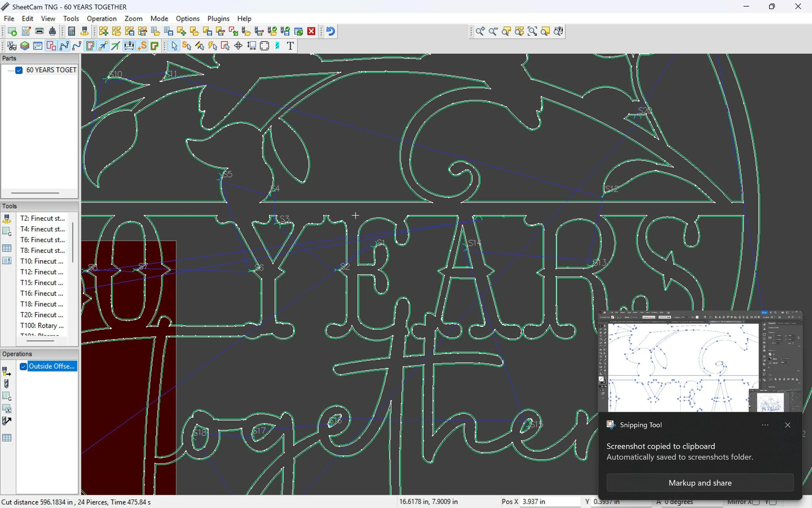Image resolution: width=812 pixels, height=508 pixels.
Task: Disable the Outside Offset operation checkbox
Action: (x=23, y=366)
